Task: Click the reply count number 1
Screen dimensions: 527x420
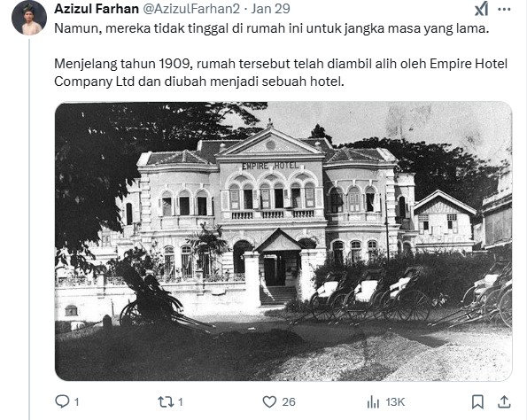Action: pos(77,402)
